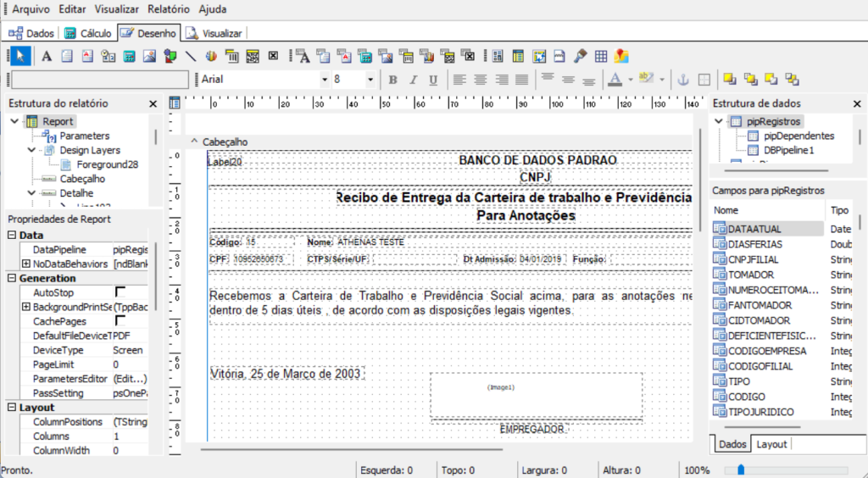Select the CheckBox component tool
This screenshot has height=478, width=868.
click(x=273, y=56)
